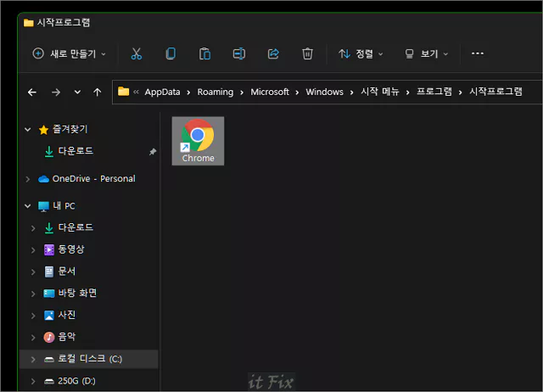Open pinned 다운로드 under 즐겨찾기
Screen dimensions: 543x392
tap(76, 151)
